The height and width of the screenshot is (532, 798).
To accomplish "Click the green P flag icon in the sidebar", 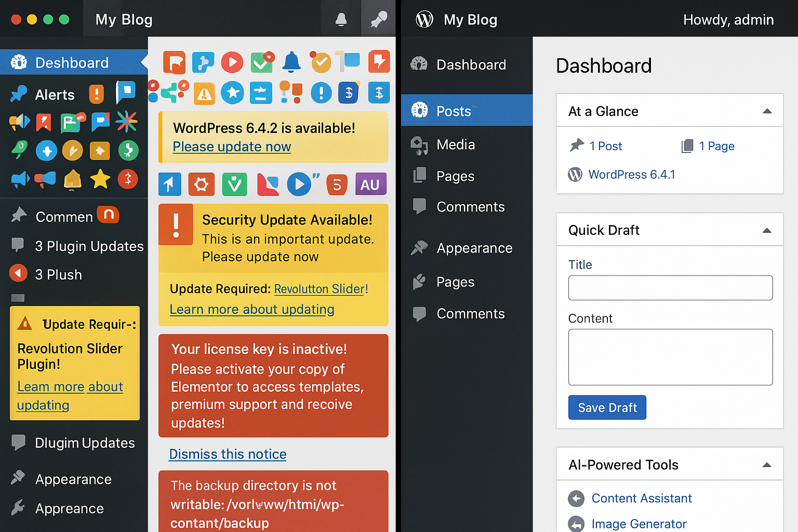I will tap(72, 123).
